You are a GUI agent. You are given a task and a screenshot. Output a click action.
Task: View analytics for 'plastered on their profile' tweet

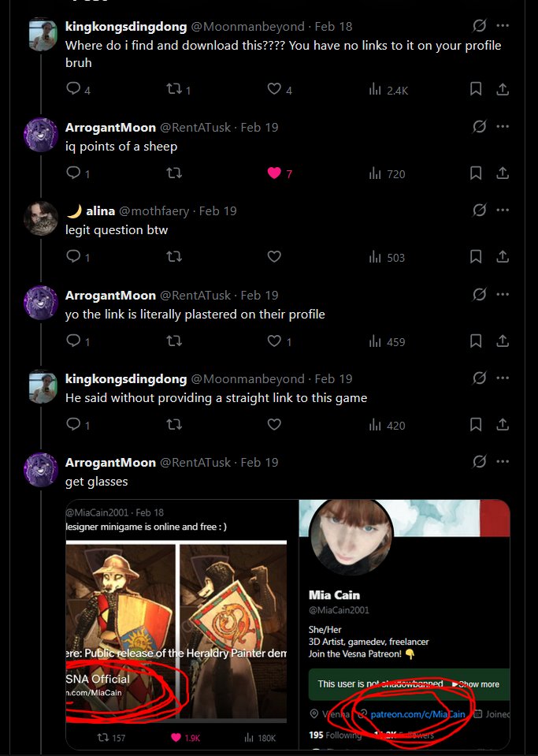tap(387, 341)
